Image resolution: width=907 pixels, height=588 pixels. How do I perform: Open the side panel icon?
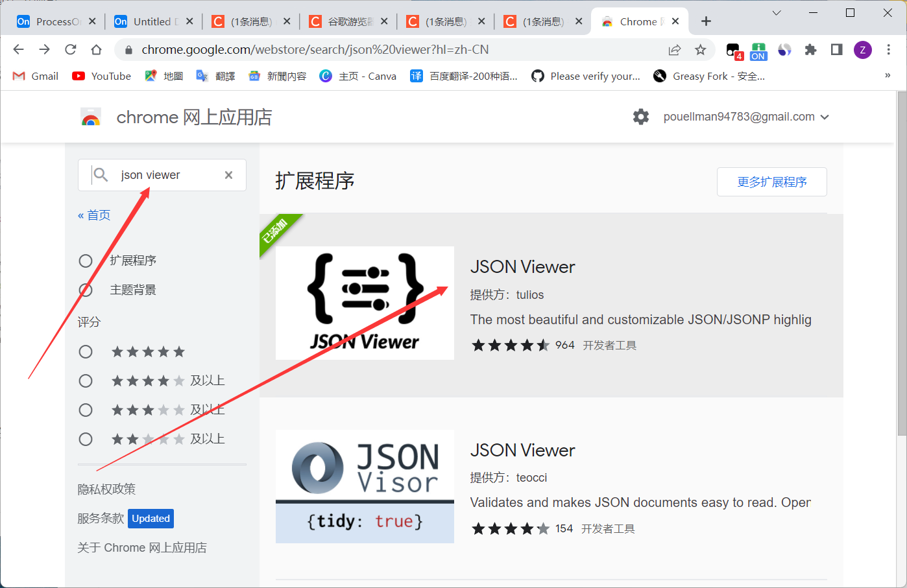[836, 49]
